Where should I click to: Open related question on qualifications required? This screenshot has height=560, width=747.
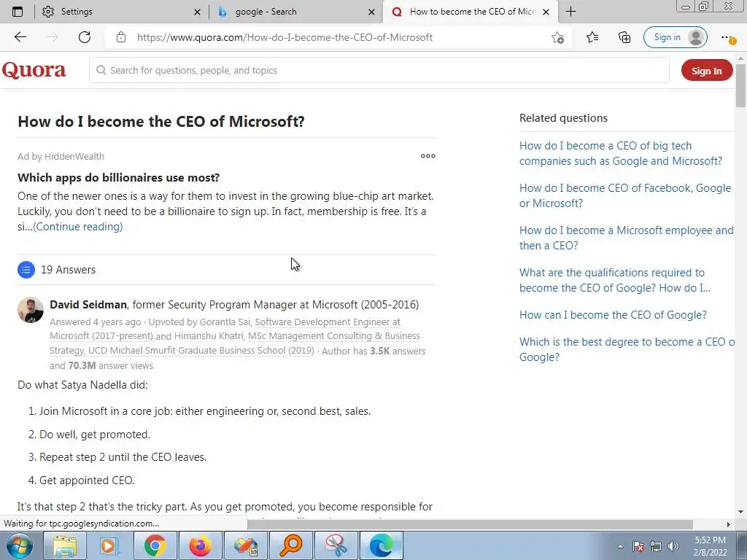pyautogui.click(x=614, y=280)
